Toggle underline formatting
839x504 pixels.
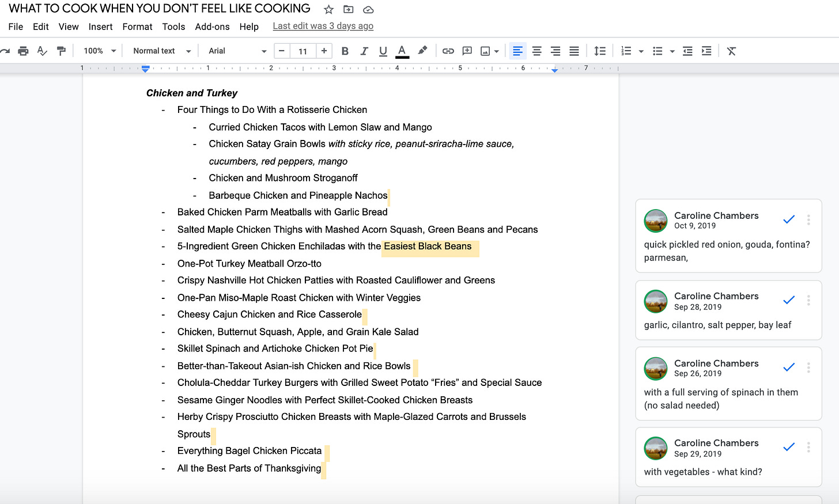[383, 51]
